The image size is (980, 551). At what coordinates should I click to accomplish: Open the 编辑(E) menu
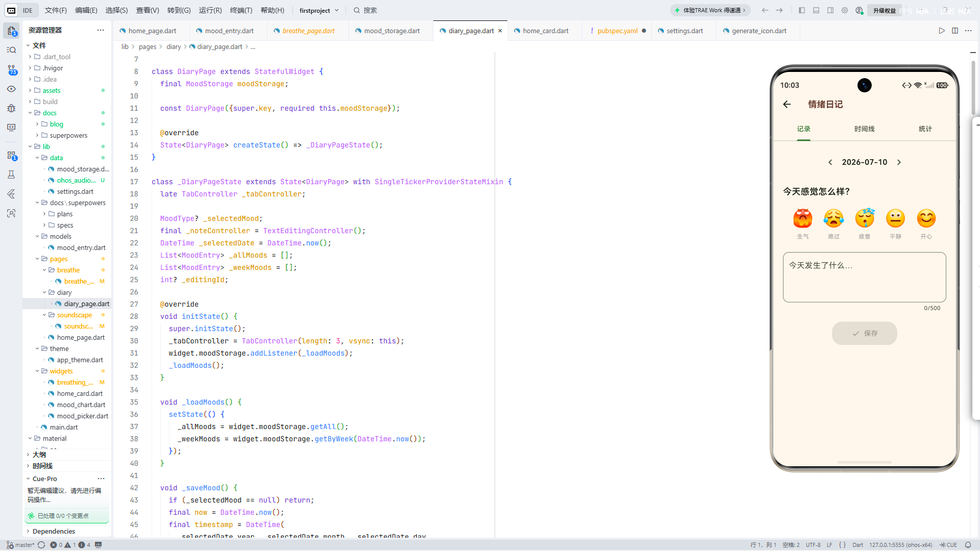86,10
